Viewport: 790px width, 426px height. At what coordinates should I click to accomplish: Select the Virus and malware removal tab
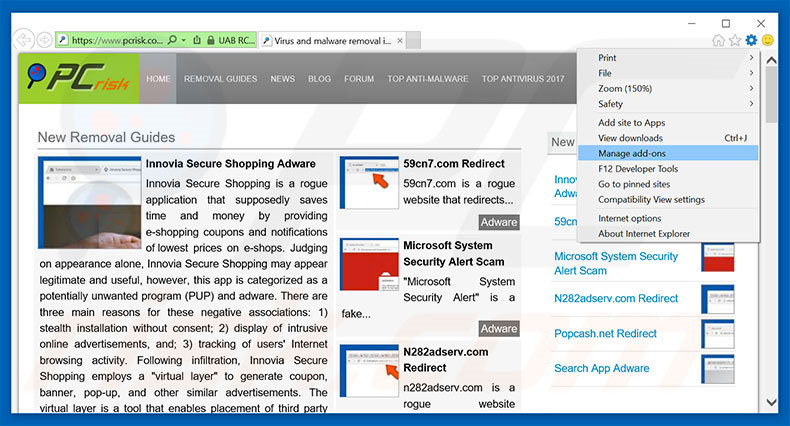(x=333, y=40)
